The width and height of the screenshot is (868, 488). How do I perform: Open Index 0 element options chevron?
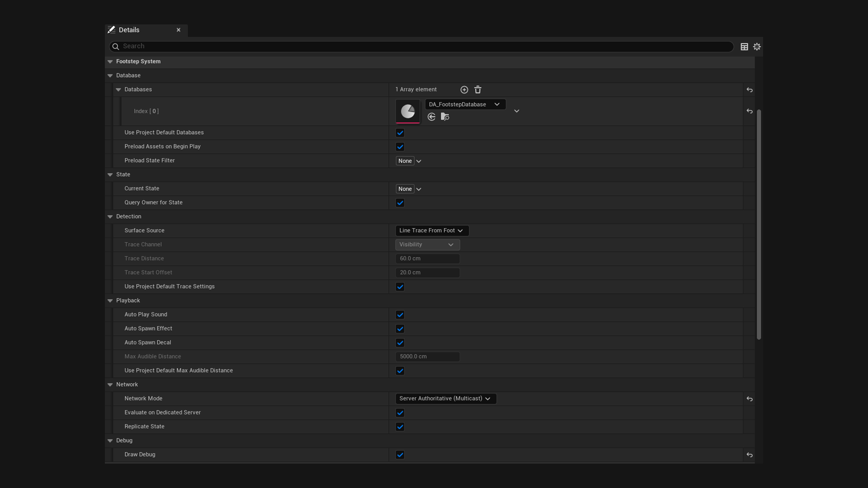pyautogui.click(x=516, y=111)
